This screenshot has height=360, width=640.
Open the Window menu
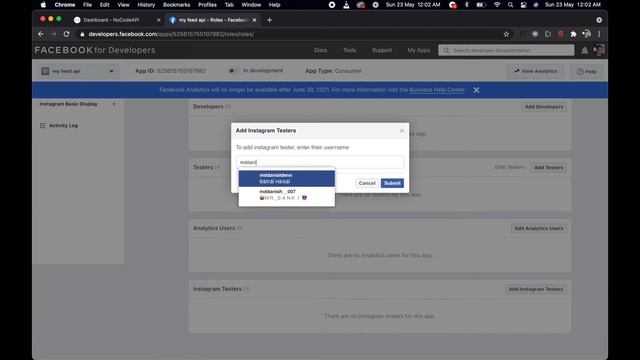pyautogui.click(x=251, y=5)
